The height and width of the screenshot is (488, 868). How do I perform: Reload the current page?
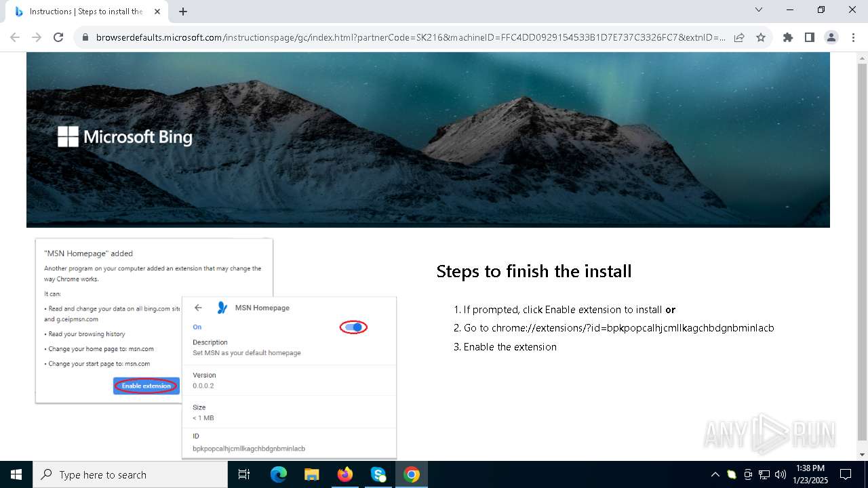(58, 37)
